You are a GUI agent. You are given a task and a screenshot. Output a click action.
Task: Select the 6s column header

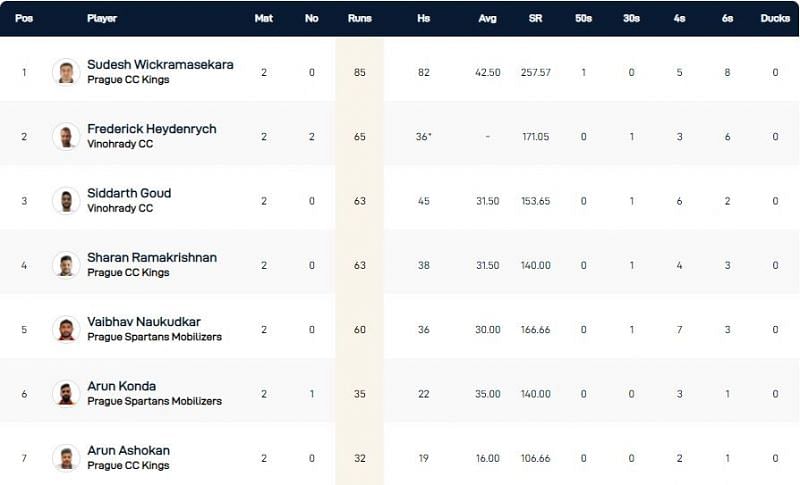click(x=727, y=18)
